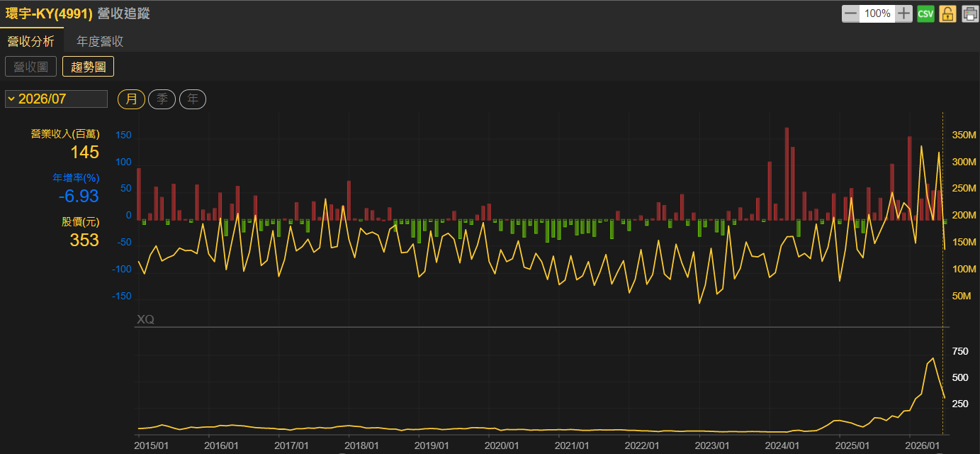Viewport: 980px width, 454px height.
Task: Click the 2020/01 x-axis label
Action: pyautogui.click(x=502, y=445)
